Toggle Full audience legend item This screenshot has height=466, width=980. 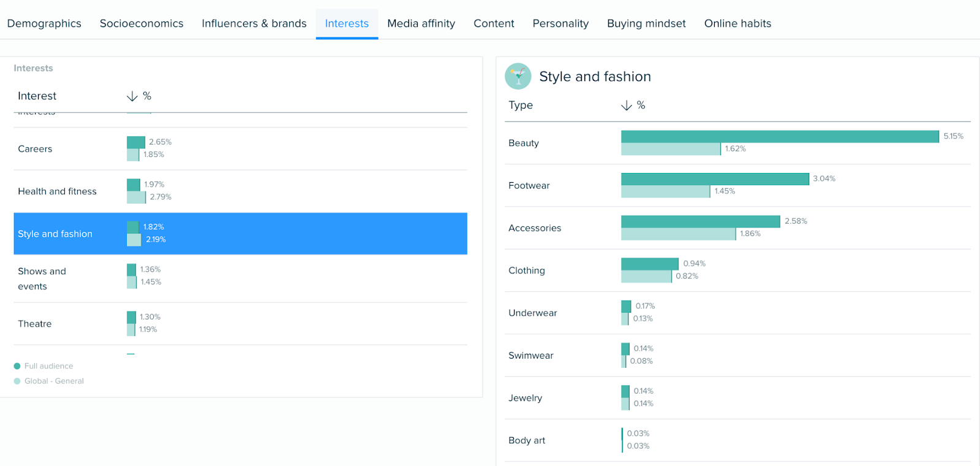pos(43,366)
